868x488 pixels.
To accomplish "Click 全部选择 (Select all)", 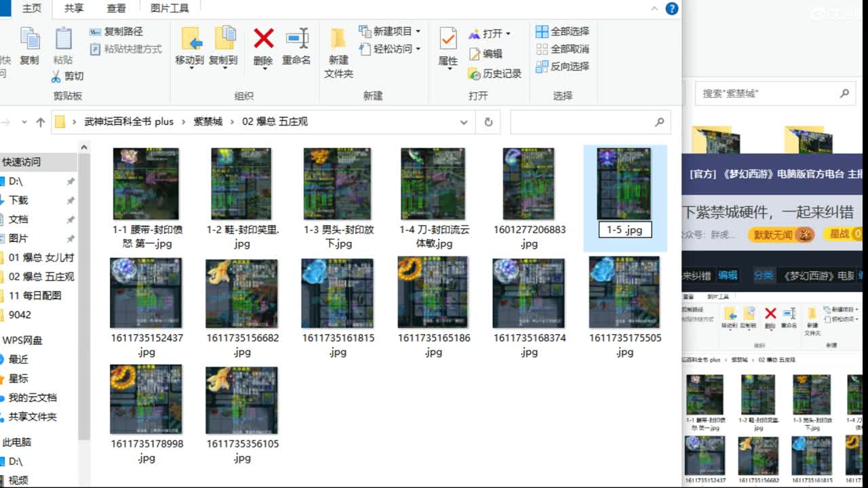I will coord(562,31).
